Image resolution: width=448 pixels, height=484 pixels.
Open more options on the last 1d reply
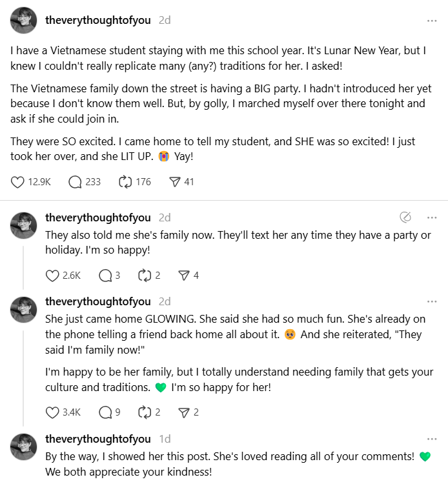(432, 439)
